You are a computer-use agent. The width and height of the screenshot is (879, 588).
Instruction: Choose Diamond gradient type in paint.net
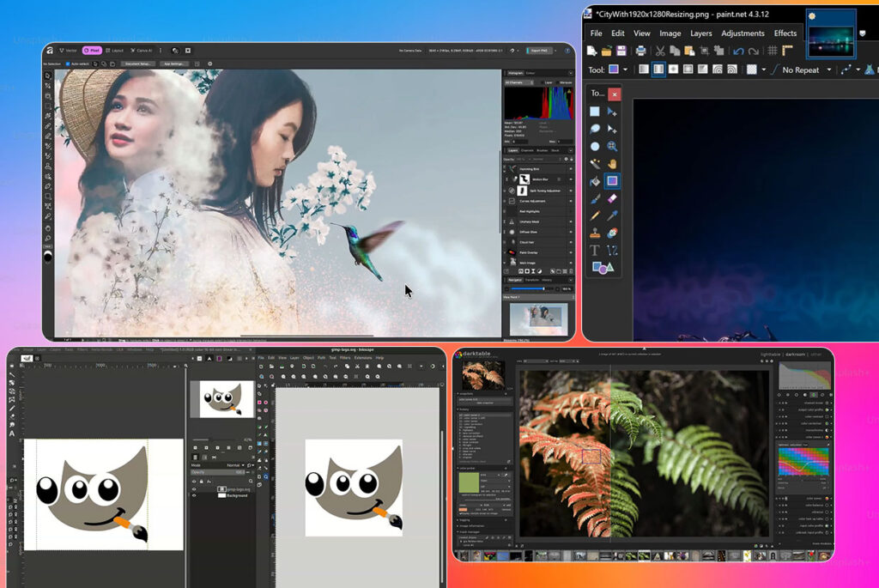pyautogui.click(x=673, y=70)
